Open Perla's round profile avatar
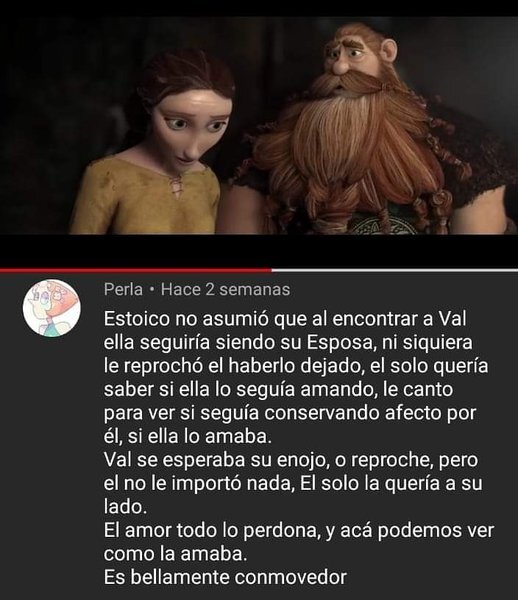Viewport: 518px width, 600px height. [x=52, y=308]
